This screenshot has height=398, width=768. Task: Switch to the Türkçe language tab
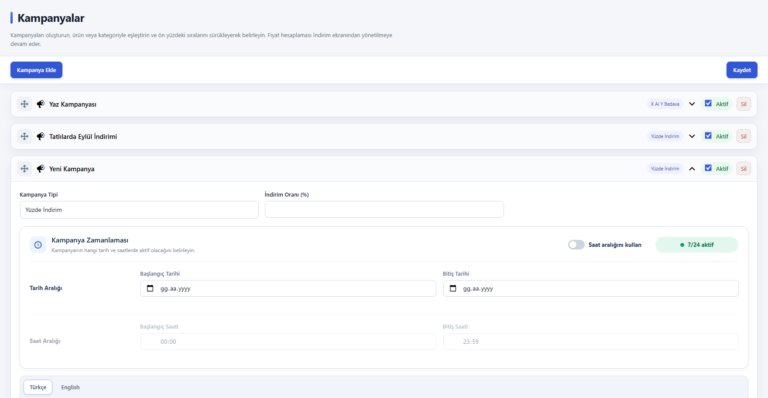pos(38,387)
